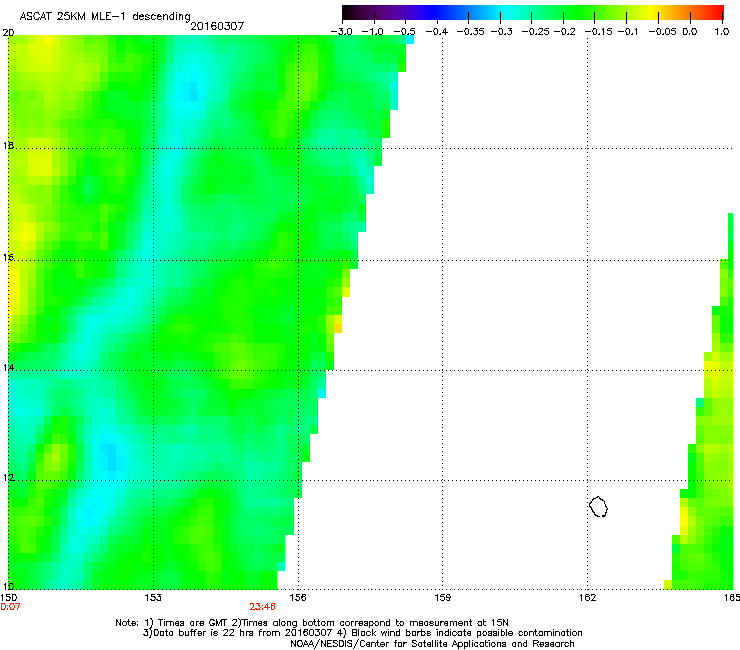
Task: Click the red pass time '0:07'
Action: (x=10, y=607)
